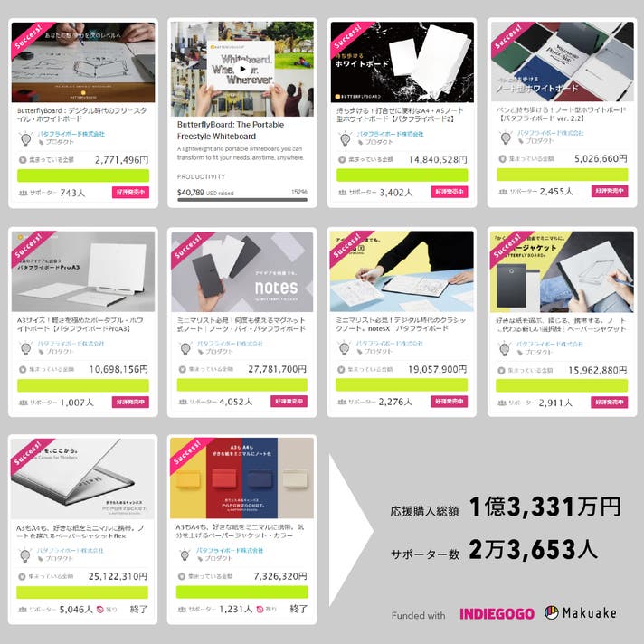
Task: Open colorful paper jacket thumbnail
Action: [241, 478]
